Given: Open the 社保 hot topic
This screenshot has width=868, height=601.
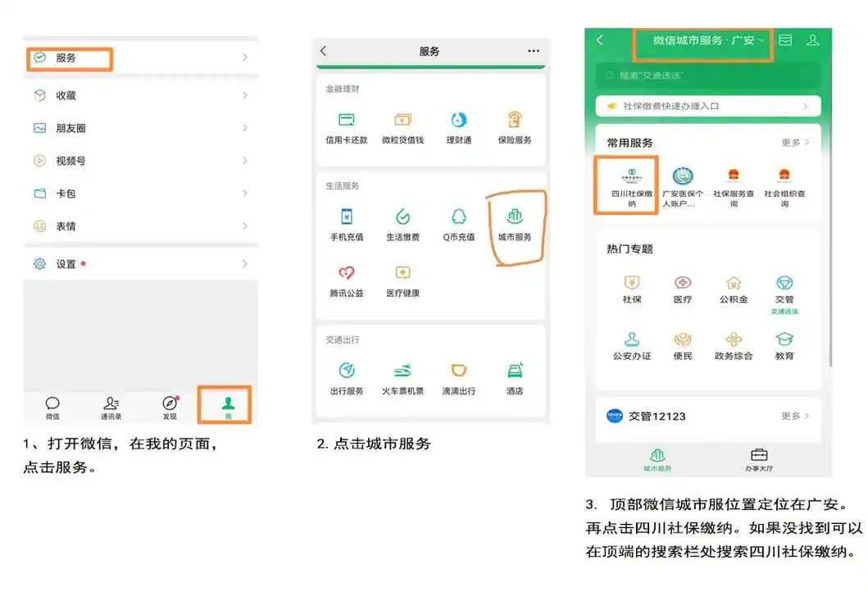Looking at the screenshot, I should [632, 289].
